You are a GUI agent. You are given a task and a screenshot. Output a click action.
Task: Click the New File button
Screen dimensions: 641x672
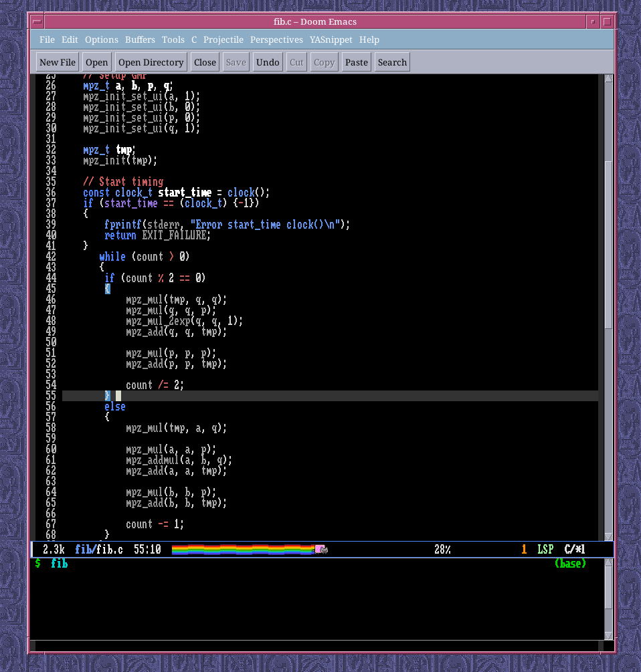click(57, 62)
